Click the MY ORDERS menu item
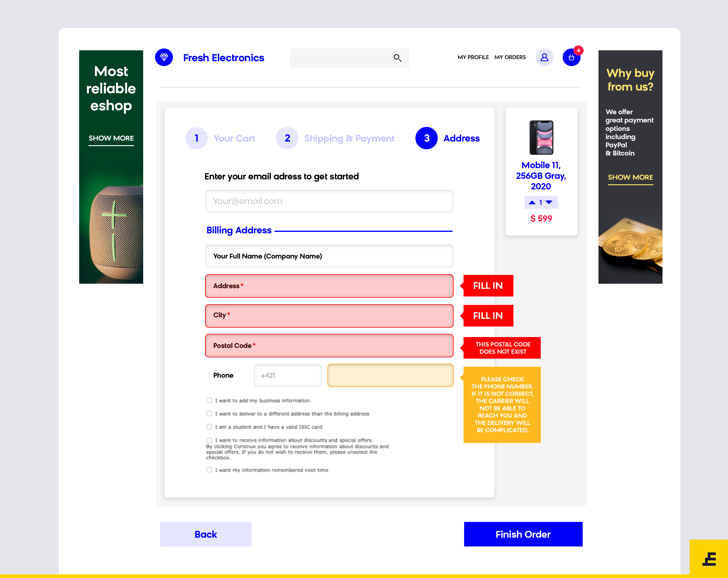The height and width of the screenshot is (578, 728). point(510,57)
